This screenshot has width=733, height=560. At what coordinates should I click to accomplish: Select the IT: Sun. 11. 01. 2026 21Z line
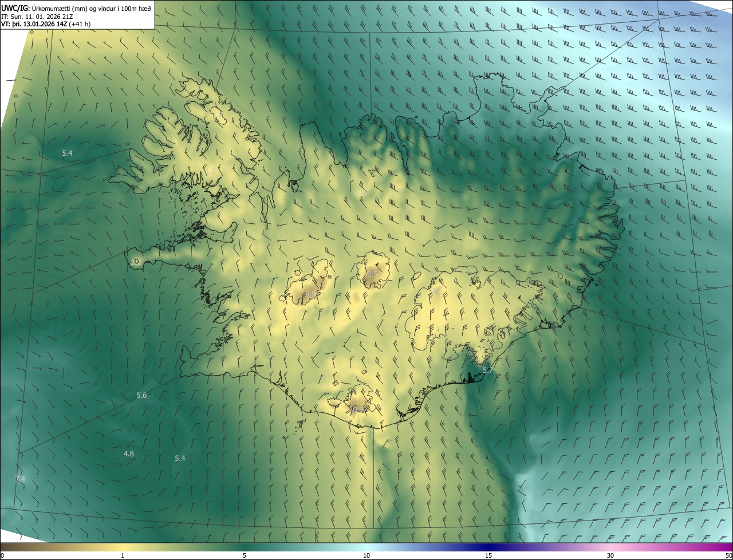(37, 16)
